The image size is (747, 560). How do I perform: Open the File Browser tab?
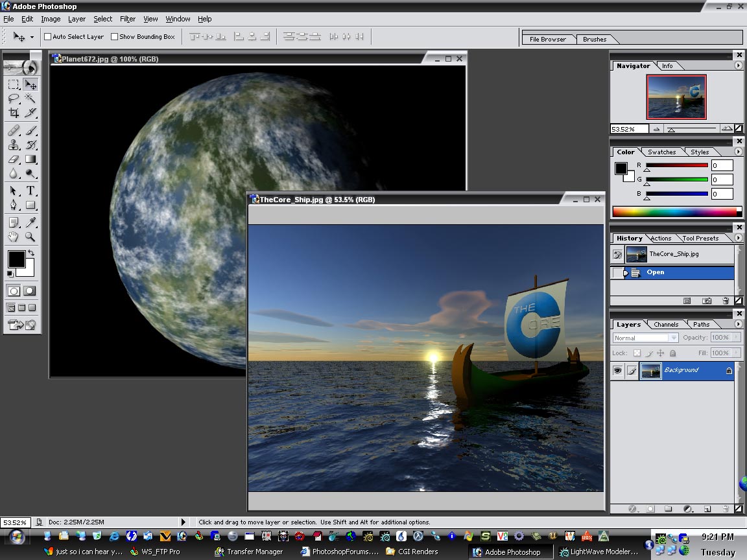point(547,39)
